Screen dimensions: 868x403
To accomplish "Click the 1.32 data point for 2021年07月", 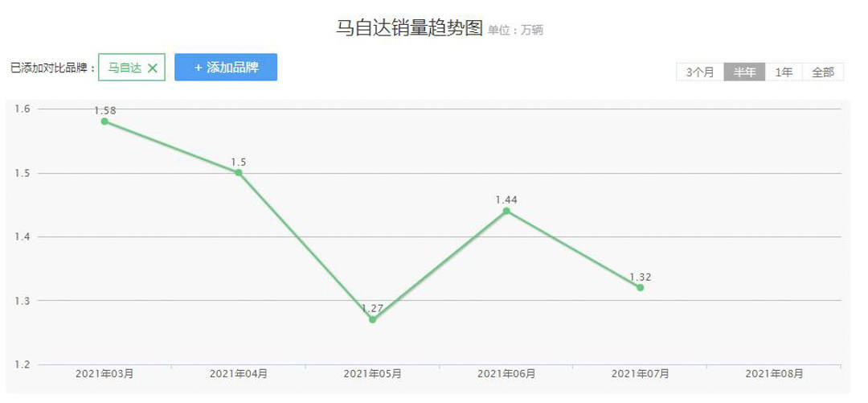I will [641, 287].
